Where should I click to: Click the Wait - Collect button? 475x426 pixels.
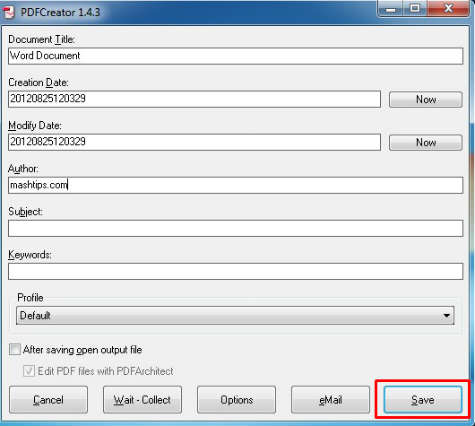point(142,400)
